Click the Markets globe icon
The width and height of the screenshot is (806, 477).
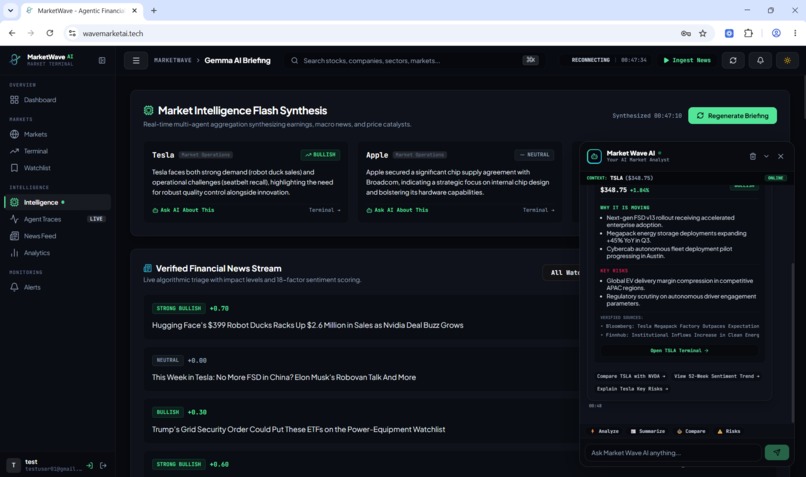(14, 134)
